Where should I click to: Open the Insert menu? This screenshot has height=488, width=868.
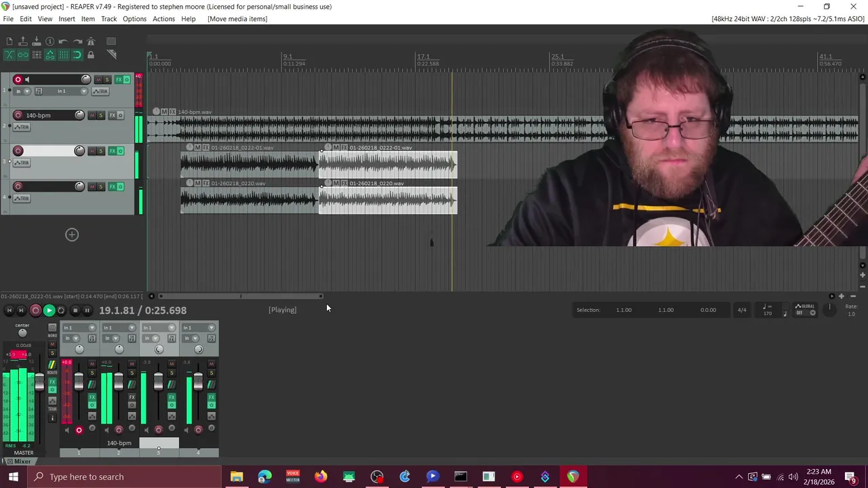coord(66,19)
